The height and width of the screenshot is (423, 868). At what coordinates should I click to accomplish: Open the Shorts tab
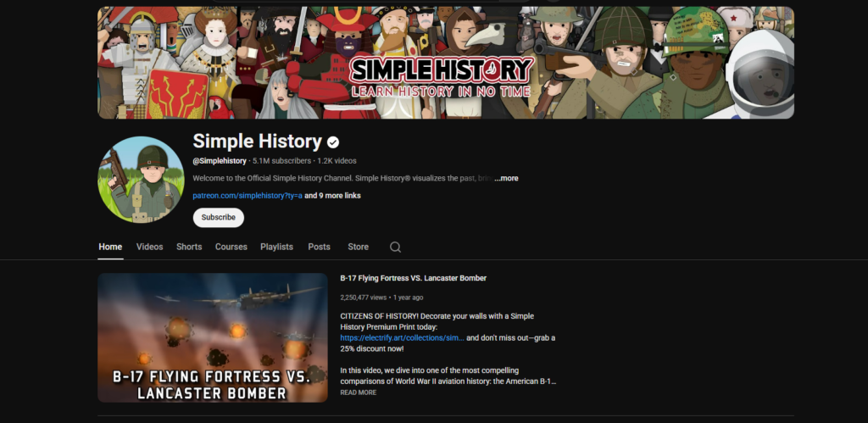click(x=189, y=247)
